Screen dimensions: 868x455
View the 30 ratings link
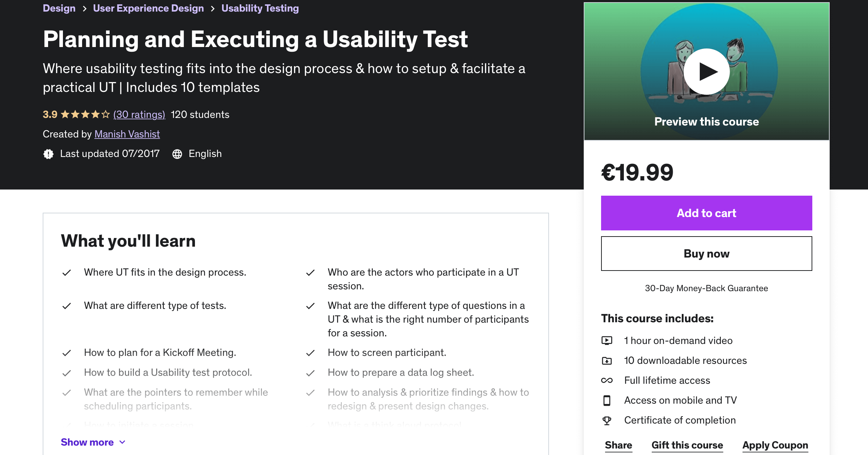[x=139, y=115]
